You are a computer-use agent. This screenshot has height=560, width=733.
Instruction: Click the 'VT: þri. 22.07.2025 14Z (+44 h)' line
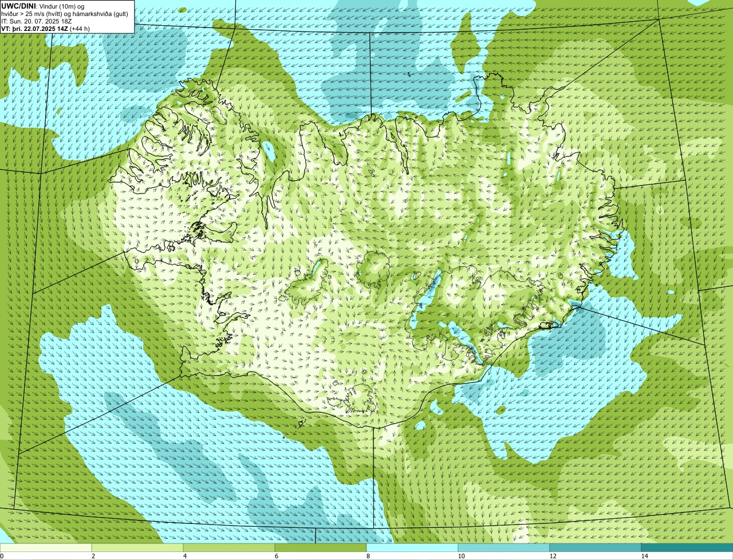(45, 28)
